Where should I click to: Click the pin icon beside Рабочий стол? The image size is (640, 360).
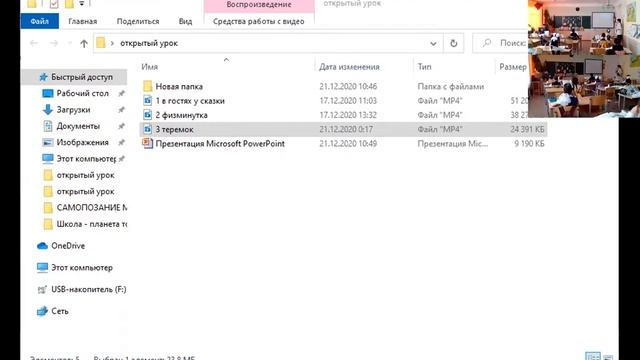[121, 93]
